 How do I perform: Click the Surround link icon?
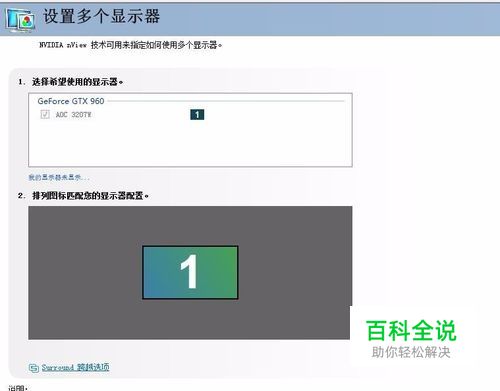tap(34, 368)
